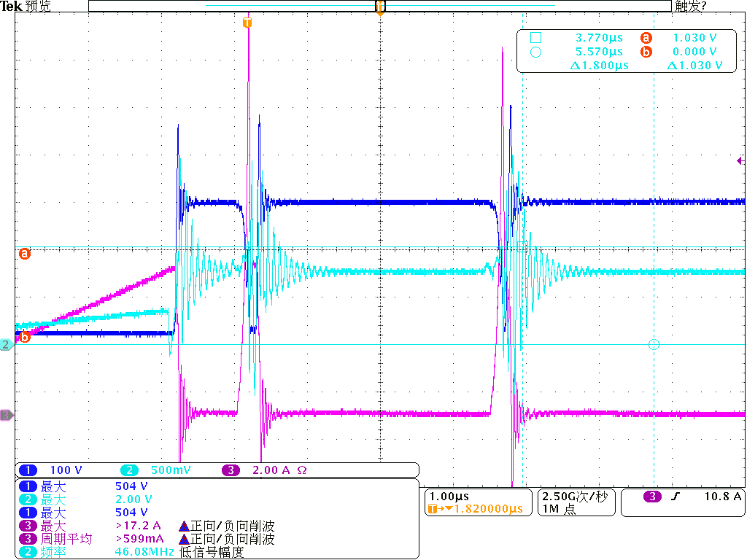The height and width of the screenshot is (560, 747).
Task: Click the Tek 预览 status label
Action: [26, 6]
